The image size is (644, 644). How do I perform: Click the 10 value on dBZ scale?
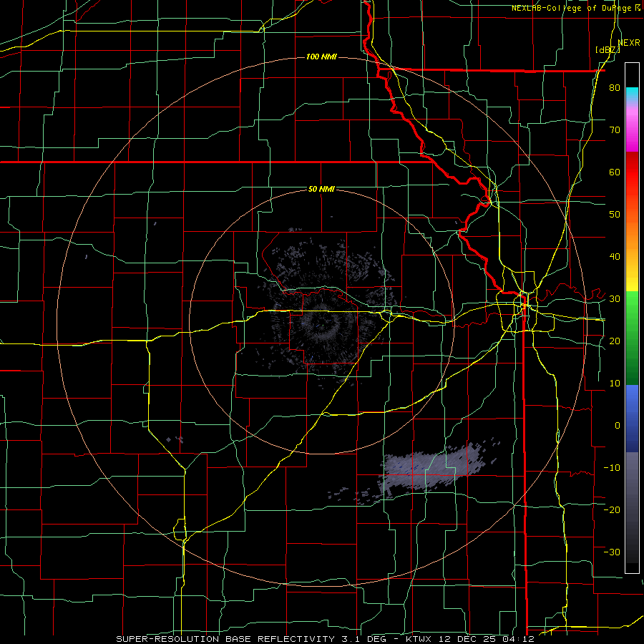coord(615,384)
